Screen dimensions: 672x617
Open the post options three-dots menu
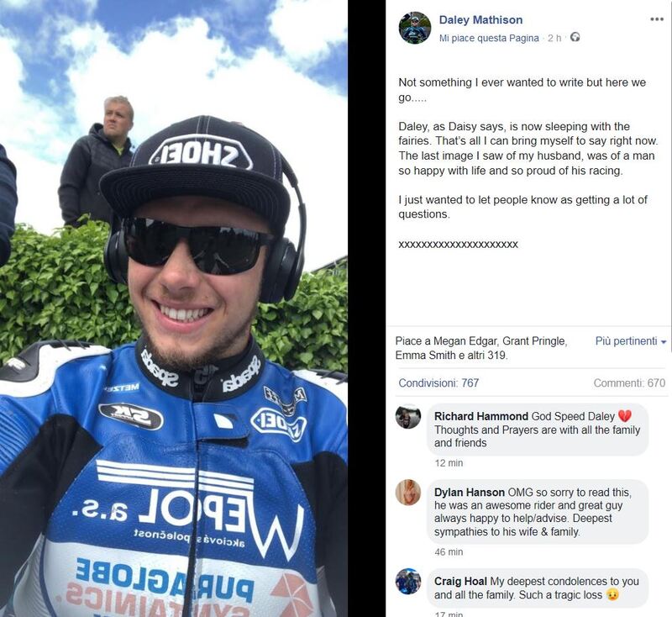coord(657,18)
